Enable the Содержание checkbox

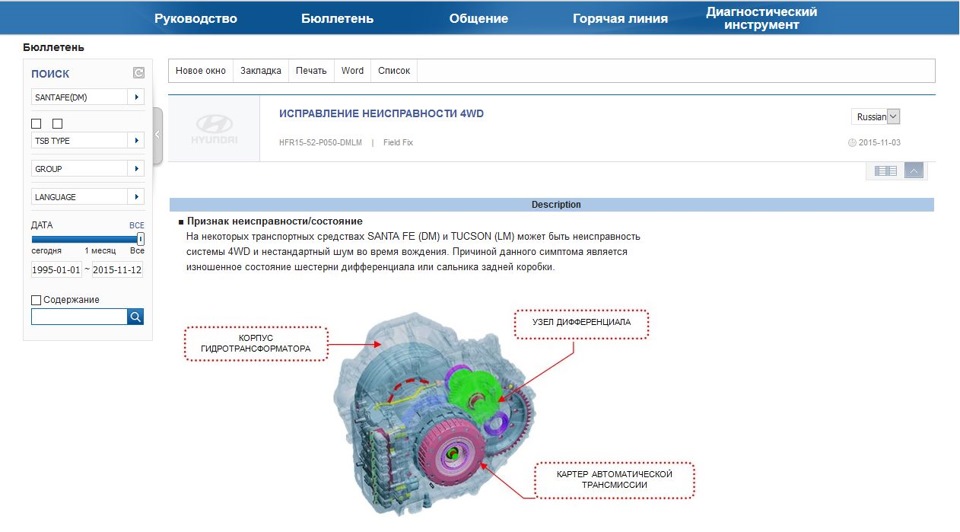pos(36,299)
